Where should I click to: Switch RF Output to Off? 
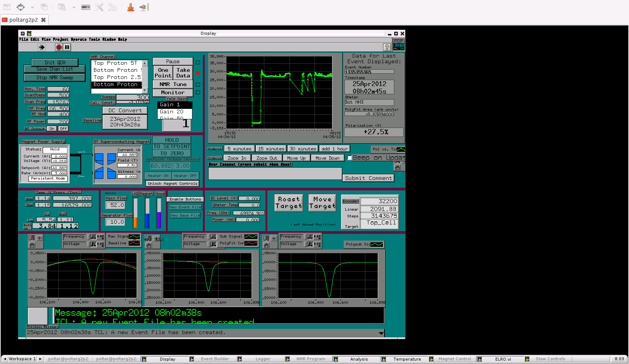tap(63, 128)
